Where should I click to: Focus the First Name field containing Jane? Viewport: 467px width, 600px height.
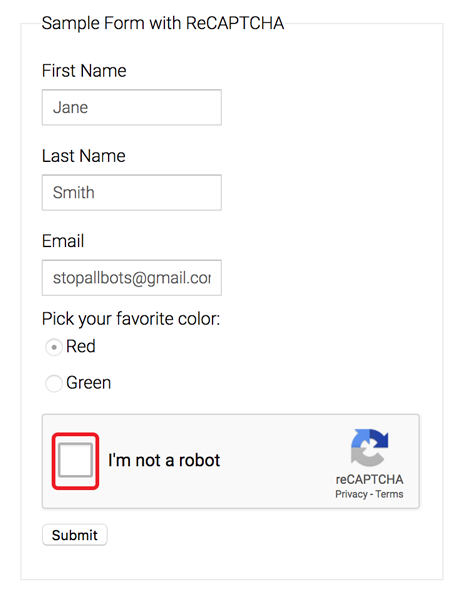point(132,107)
